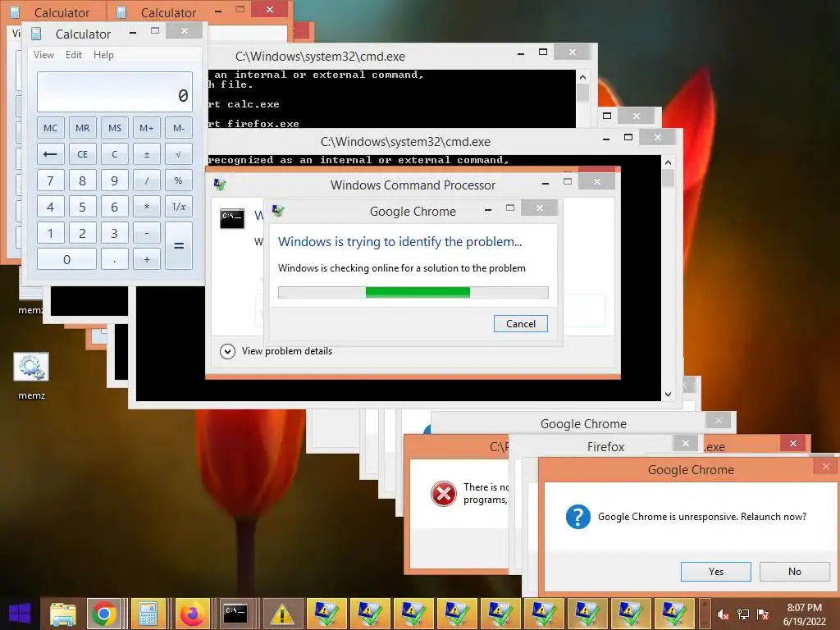Click the background Google Chrome dialog title
This screenshot has width=840, height=630.
pyautogui.click(x=583, y=423)
